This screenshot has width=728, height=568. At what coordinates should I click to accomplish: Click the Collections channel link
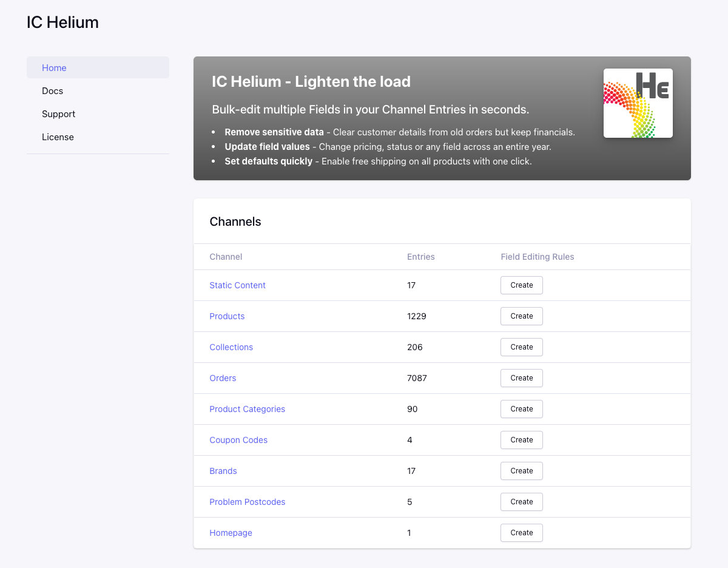[231, 347]
